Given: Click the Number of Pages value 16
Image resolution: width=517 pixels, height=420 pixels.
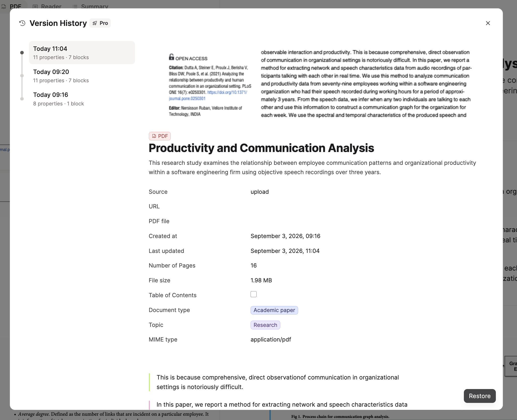Looking at the screenshot, I should [x=254, y=265].
